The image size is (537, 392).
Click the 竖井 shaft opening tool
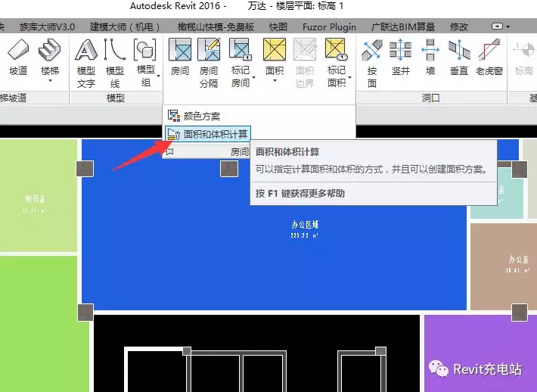click(x=400, y=58)
